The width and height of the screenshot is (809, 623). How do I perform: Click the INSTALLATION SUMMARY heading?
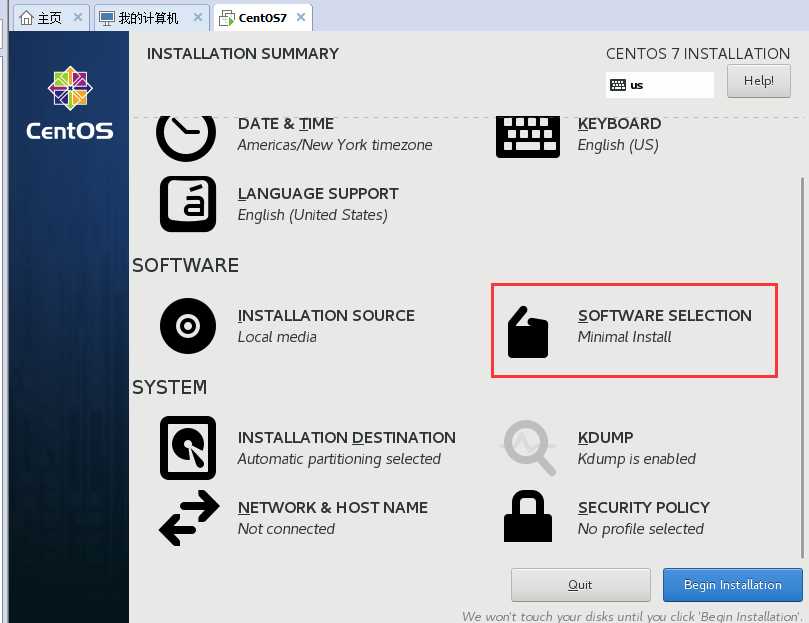point(242,54)
